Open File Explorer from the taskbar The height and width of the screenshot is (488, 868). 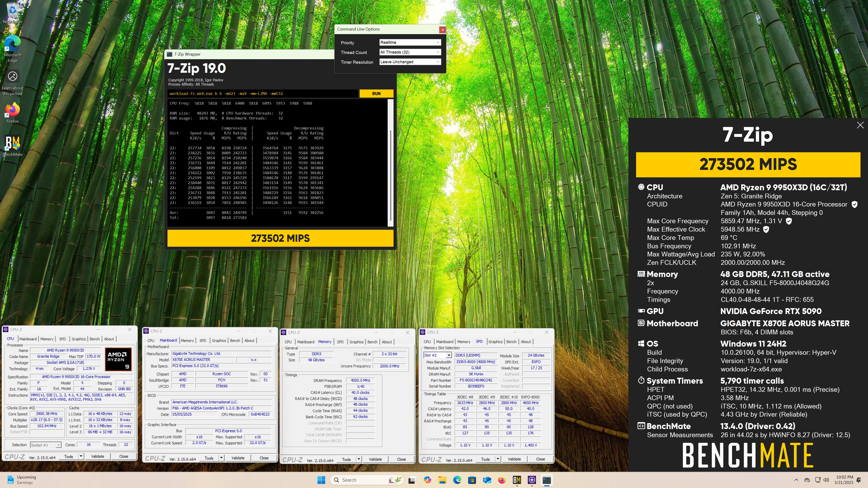click(442, 480)
